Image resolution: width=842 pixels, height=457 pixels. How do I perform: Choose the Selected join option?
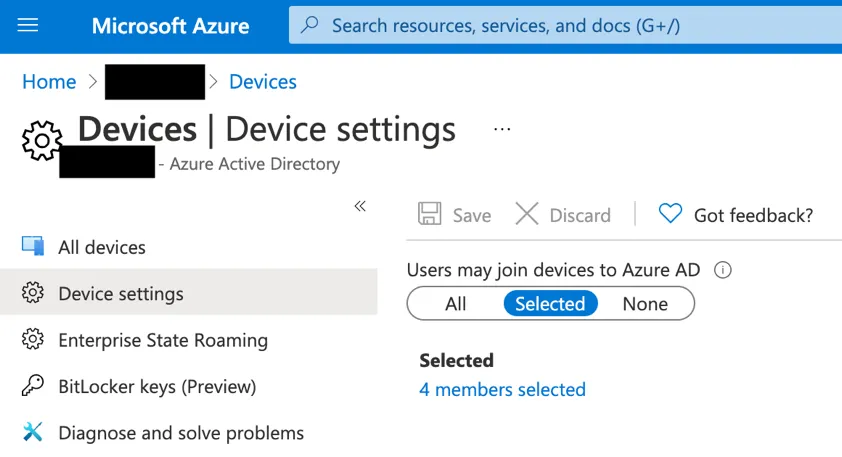[550, 304]
